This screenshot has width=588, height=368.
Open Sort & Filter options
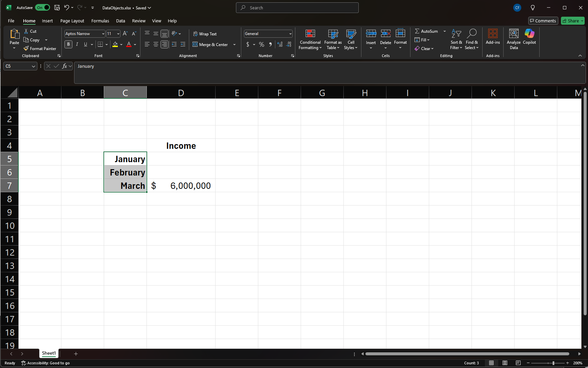tap(456, 39)
